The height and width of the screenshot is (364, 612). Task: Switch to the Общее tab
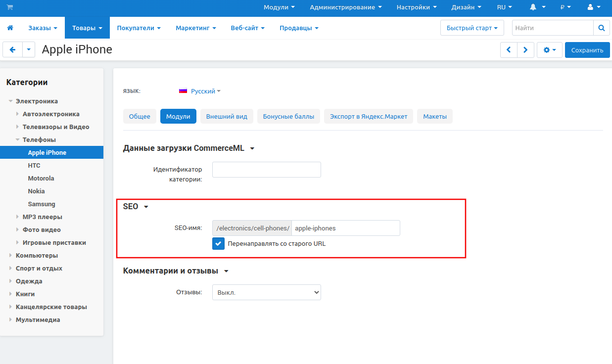140,117
